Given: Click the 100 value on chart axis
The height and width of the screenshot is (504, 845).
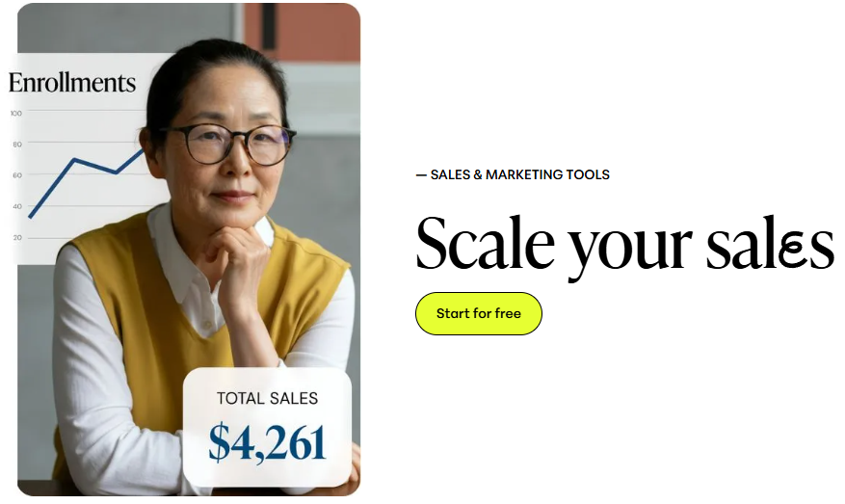Looking at the screenshot, I should pos(16,113).
